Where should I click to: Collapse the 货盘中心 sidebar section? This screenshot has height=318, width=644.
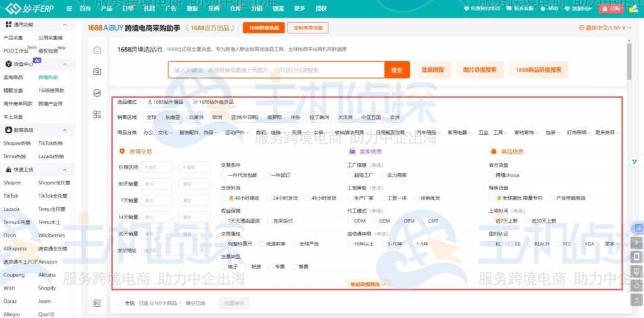click(x=65, y=64)
